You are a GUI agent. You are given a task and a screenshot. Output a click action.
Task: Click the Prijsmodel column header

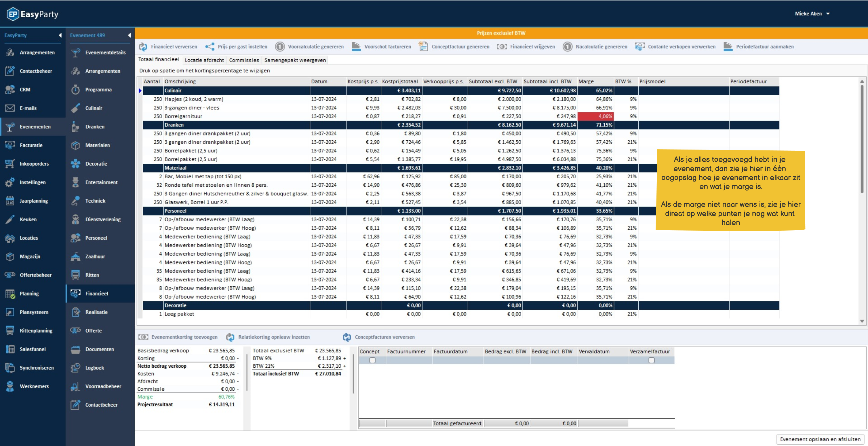coord(684,81)
